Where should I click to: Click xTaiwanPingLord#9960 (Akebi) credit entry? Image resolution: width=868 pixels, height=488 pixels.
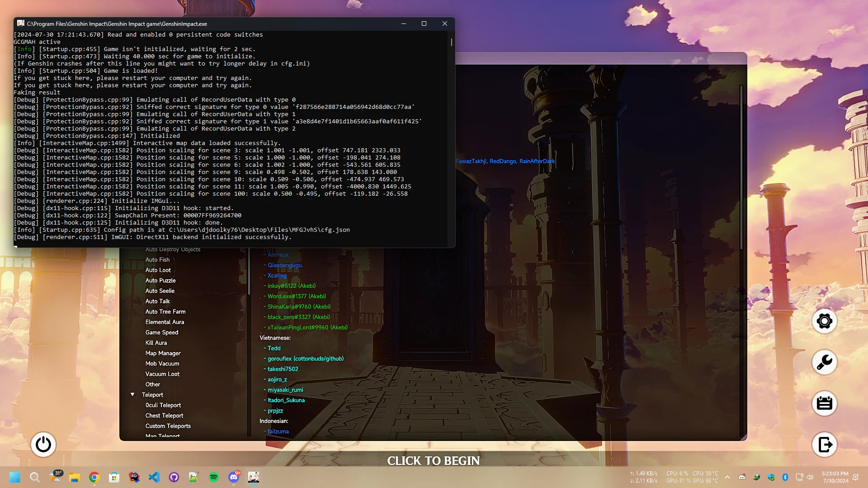tap(307, 328)
